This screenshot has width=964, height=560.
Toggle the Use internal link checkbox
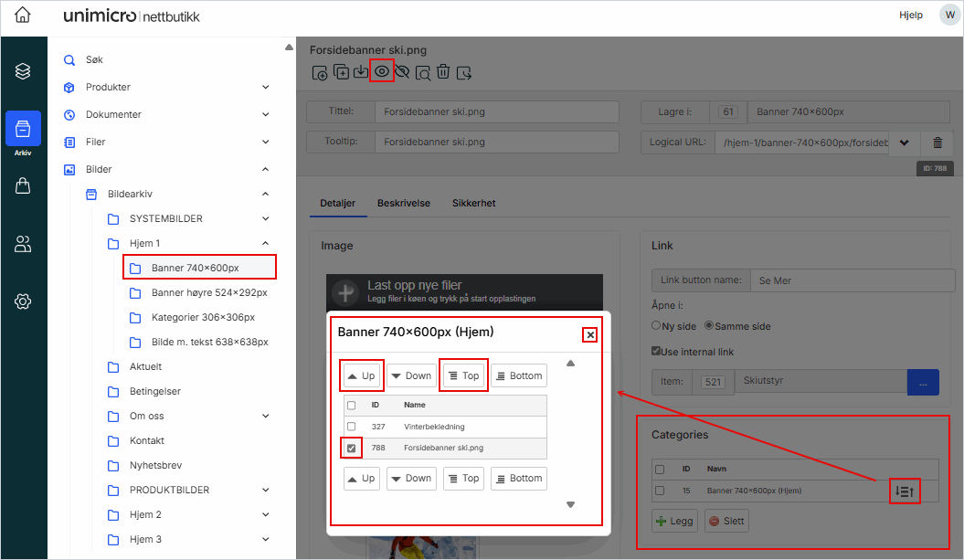click(656, 351)
